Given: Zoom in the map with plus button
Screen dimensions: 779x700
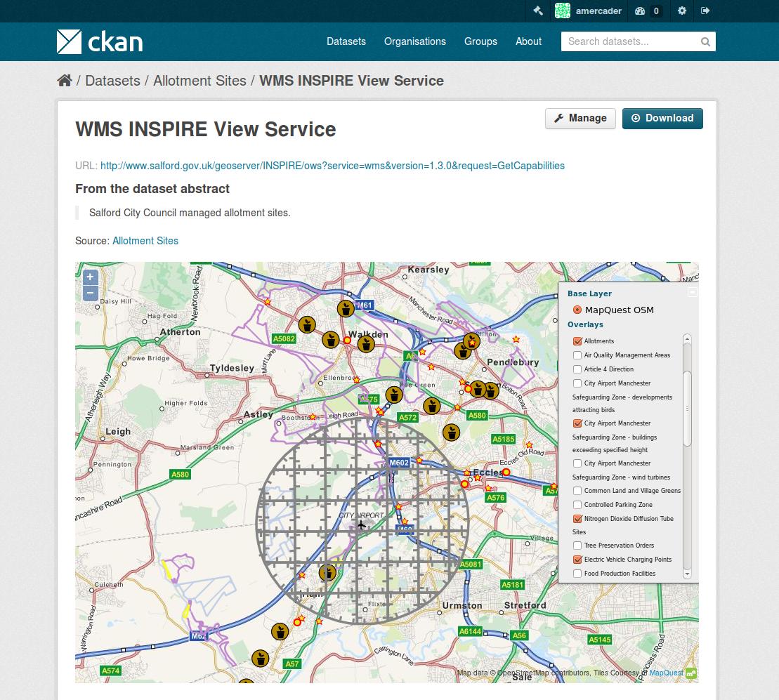Looking at the screenshot, I should point(90,277).
